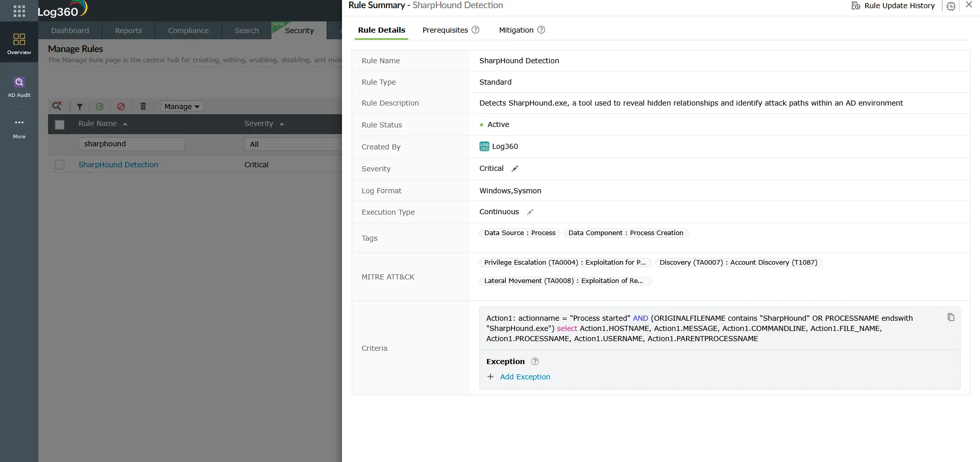Viewport: 980px width, 462px height.
Task: Open the Security tab
Action: (299, 31)
